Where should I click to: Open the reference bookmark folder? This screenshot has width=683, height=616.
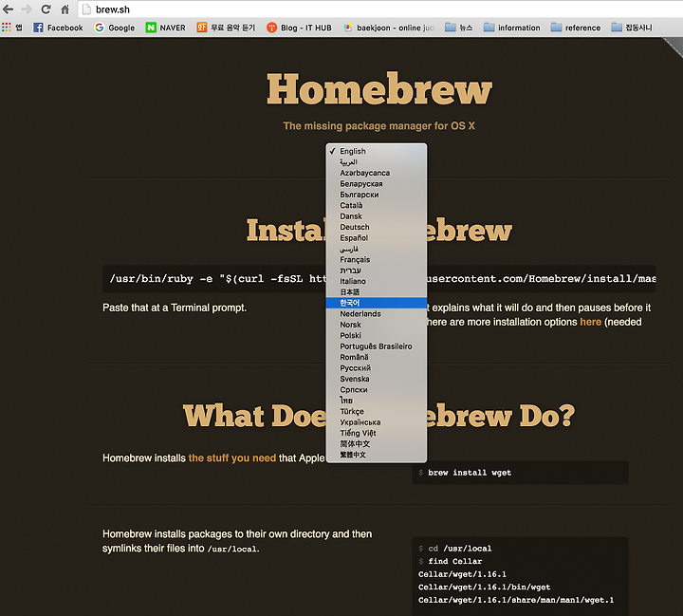pos(576,28)
